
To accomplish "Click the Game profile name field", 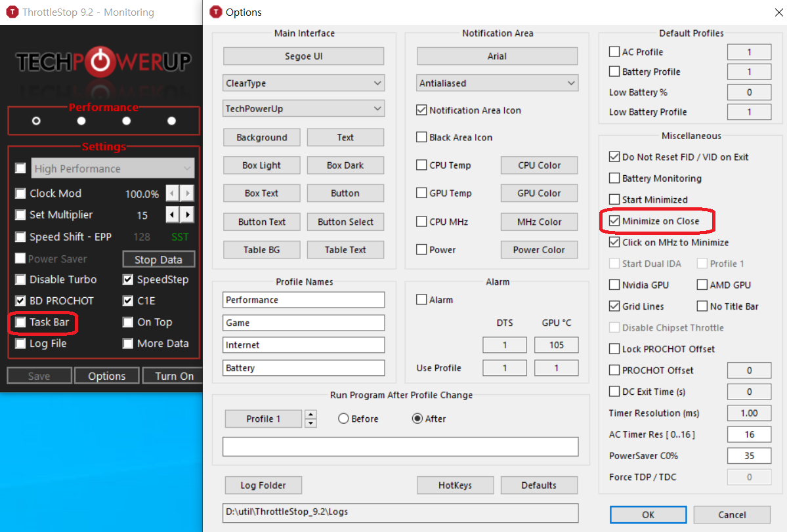I will [304, 323].
